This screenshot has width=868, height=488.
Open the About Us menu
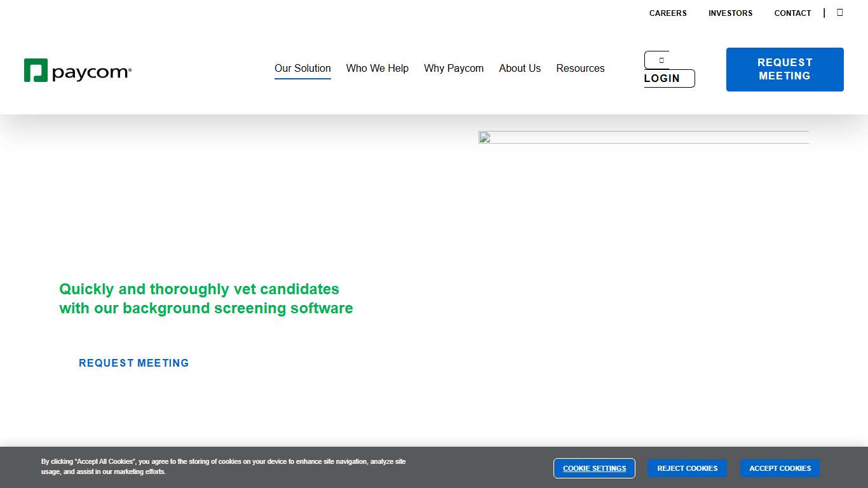[519, 68]
